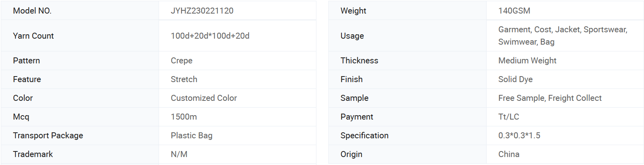Click the Yarn Count label

point(33,36)
